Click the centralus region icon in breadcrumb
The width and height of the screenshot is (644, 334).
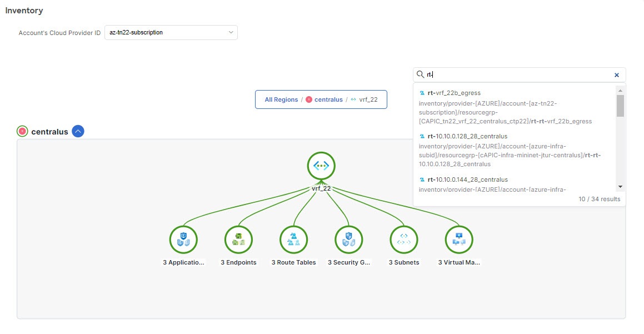click(x=309, y=99)
